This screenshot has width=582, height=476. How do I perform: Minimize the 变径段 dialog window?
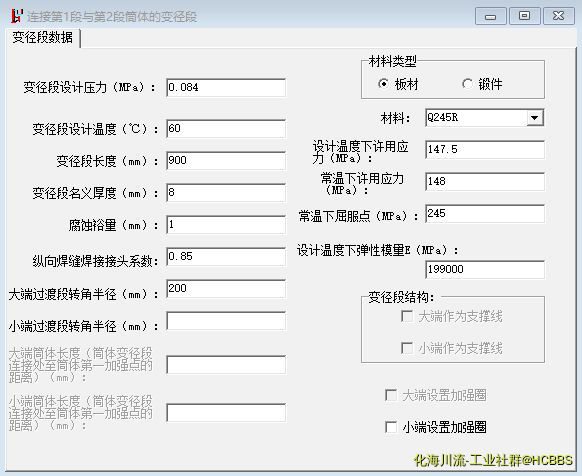(x=490, y=16)
